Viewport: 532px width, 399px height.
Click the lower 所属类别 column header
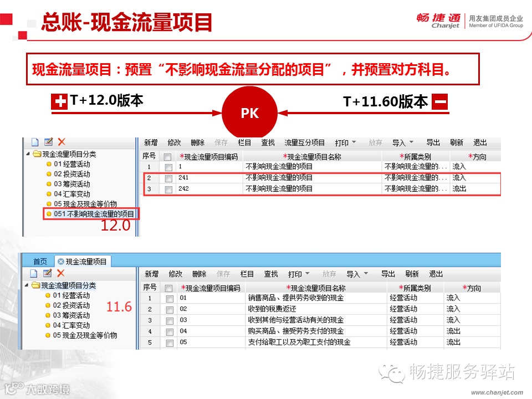pyautogui.click(x=415, y=288)
